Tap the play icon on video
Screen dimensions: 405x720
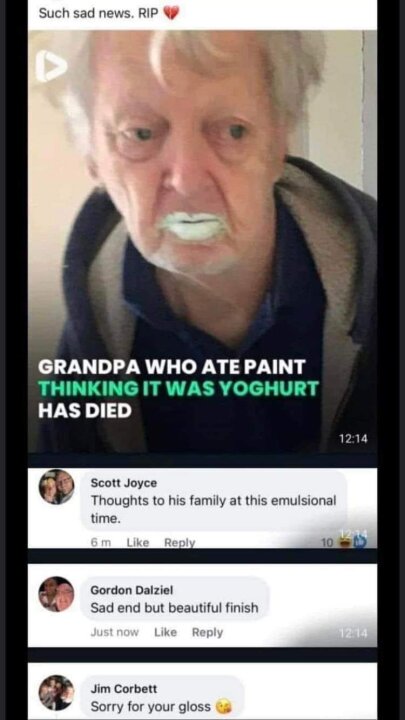point(52,68)
